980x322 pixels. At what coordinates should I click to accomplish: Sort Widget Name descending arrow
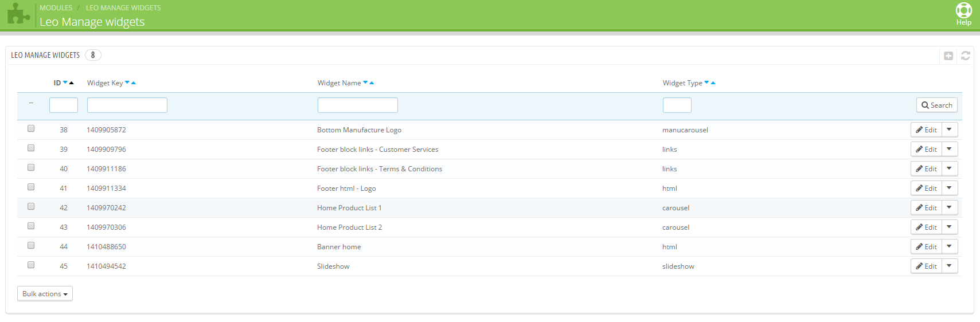coord(365,83)
